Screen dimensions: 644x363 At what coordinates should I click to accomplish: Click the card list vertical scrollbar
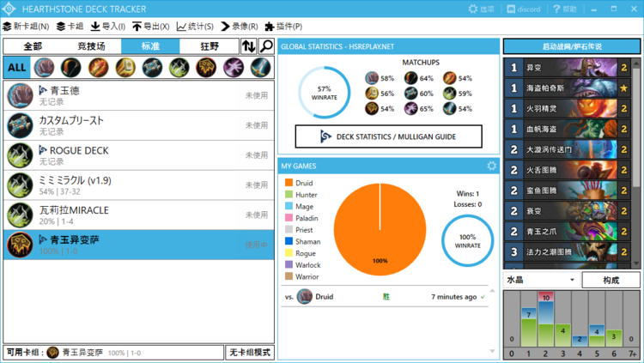(636, 163)
